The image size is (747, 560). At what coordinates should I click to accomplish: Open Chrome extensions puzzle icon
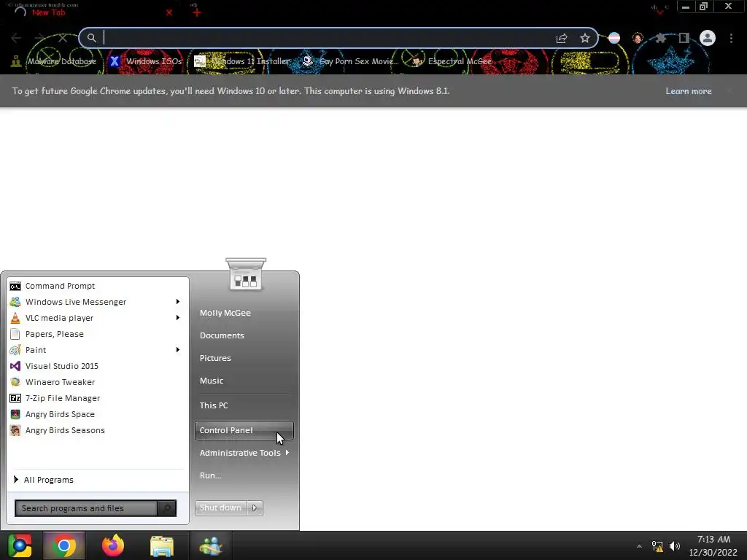(x=660, y=38)
